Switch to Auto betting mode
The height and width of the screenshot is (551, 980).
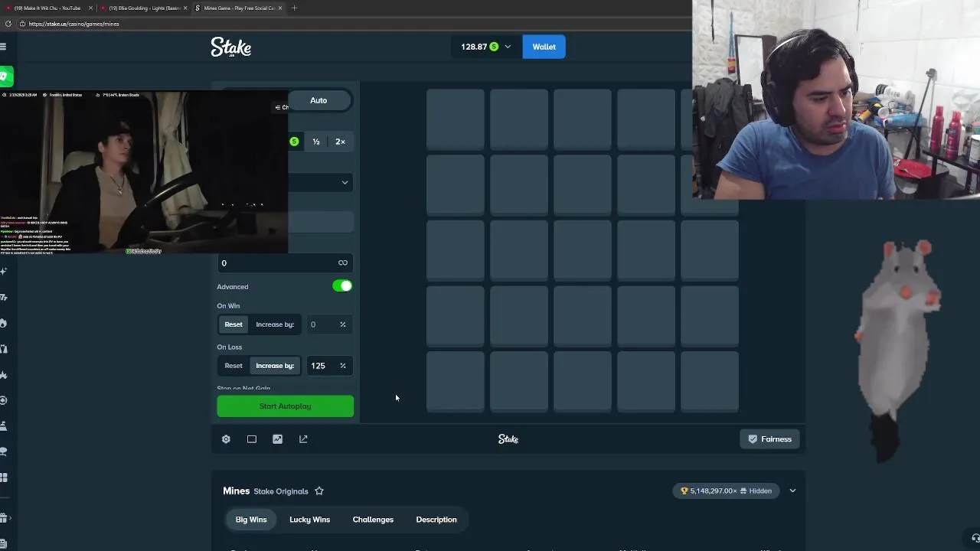[318, 100]
